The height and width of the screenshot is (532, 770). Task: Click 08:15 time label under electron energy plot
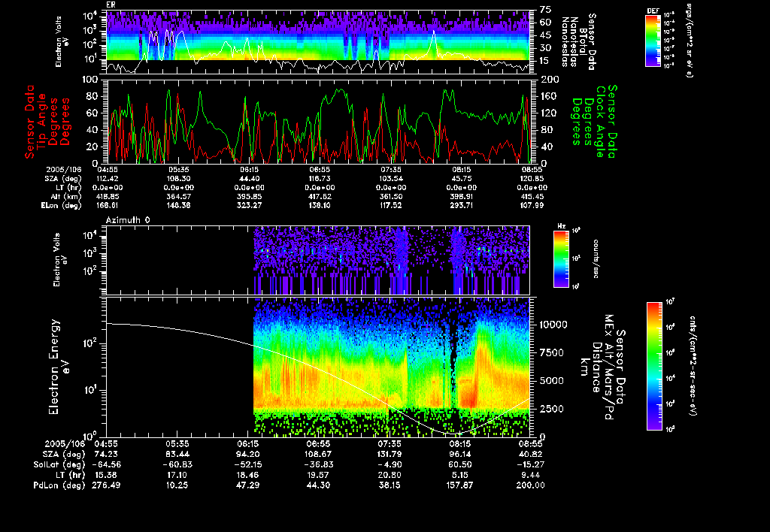tap(459, 443)
